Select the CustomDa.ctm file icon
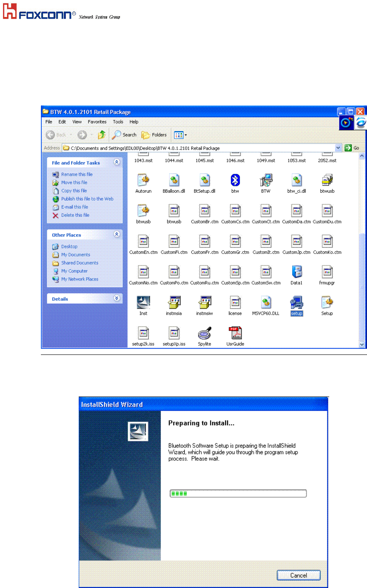The height and width of the screenshot is (588, 367). [296, 211]
